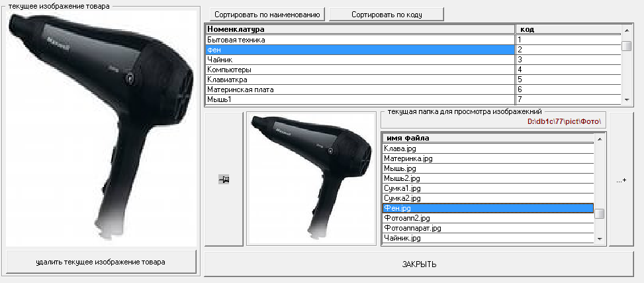Click the 'Номенклатура' column header
The width and height of the screenshot is (644, 283).
360,29
